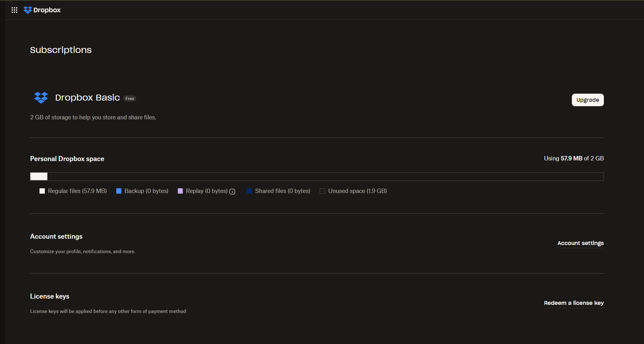This screenshot has height=344, width=644.
Task: Click the Dropbox wordmark text in header
Action: (47, 10)
